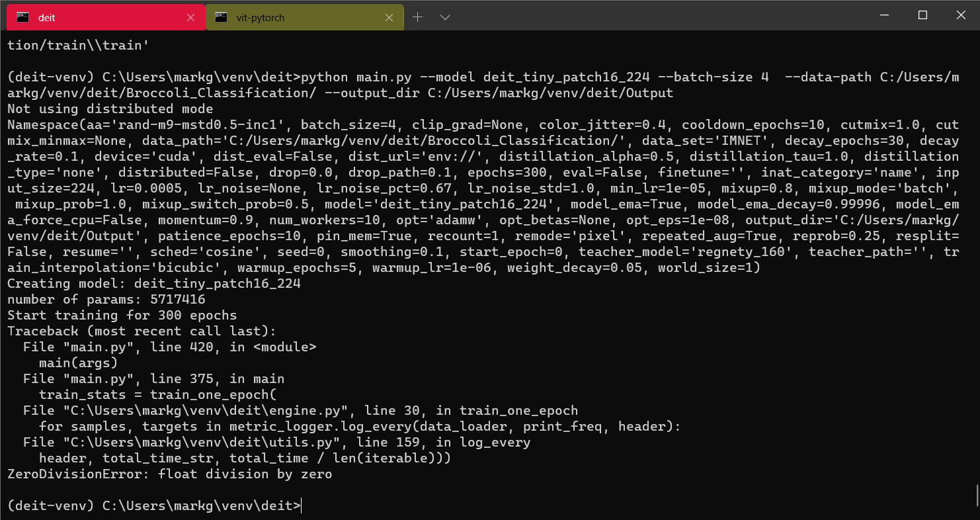Open a new terminal tab with plus
The height and width of the screenshot is (520, 980).
[x=417, y=18]
